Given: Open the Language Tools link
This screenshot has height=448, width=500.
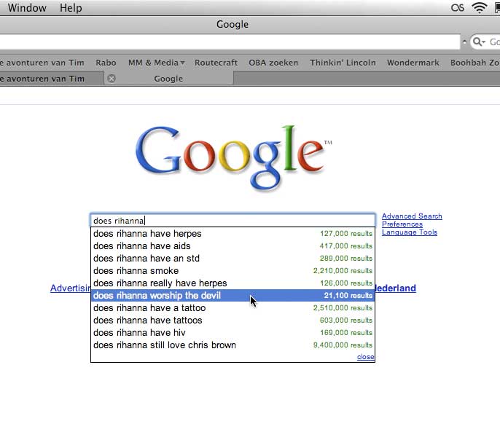Looking at the screenshot, I should coord(410,232).
